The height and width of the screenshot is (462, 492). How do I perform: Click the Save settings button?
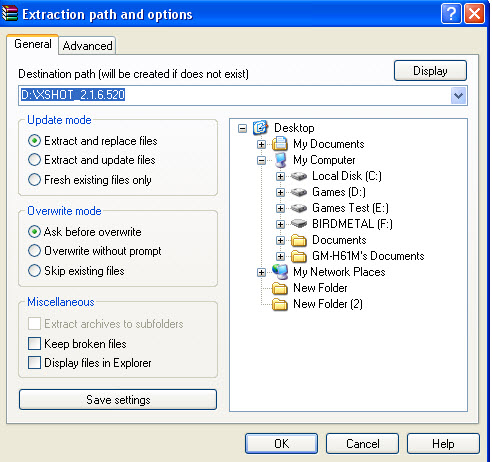[118, 400]
